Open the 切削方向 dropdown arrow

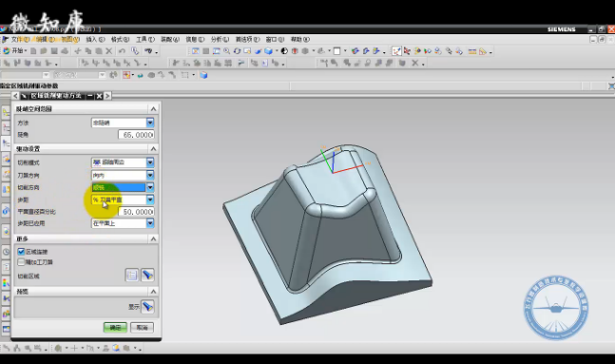pyautogui.click(x=150, y=187)
